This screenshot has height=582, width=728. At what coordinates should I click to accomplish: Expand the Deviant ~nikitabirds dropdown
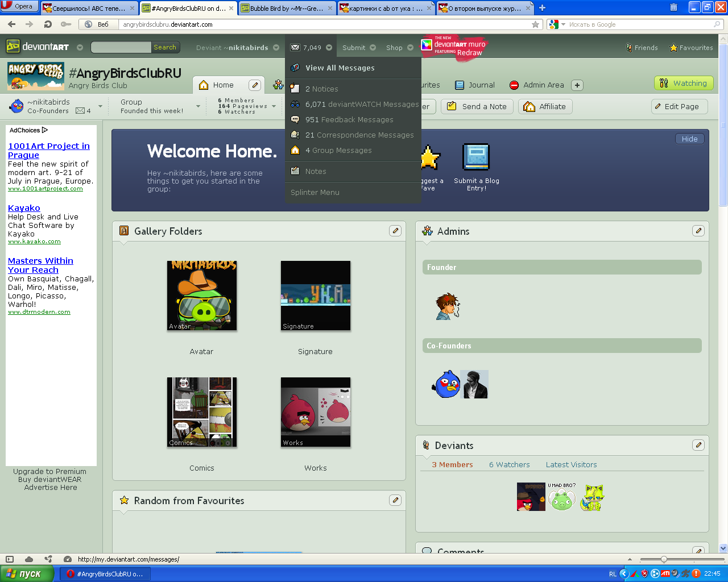pos(276,48)
